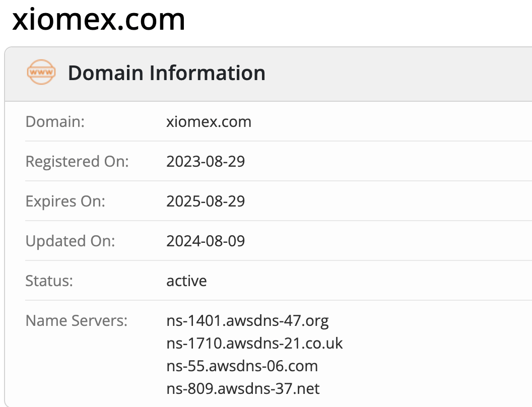Click name server ns-1401.awsdns-47.org
532x407 pixels.
coord(248,321)
